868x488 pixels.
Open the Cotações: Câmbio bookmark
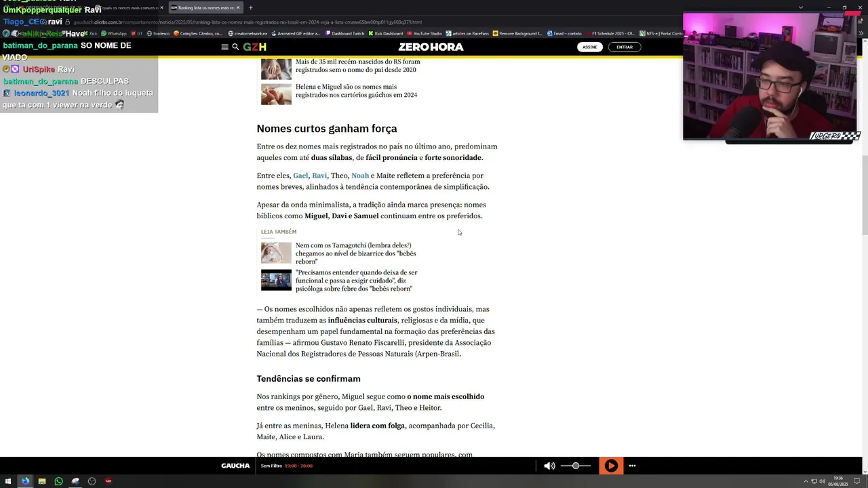(x=199, y=33)
